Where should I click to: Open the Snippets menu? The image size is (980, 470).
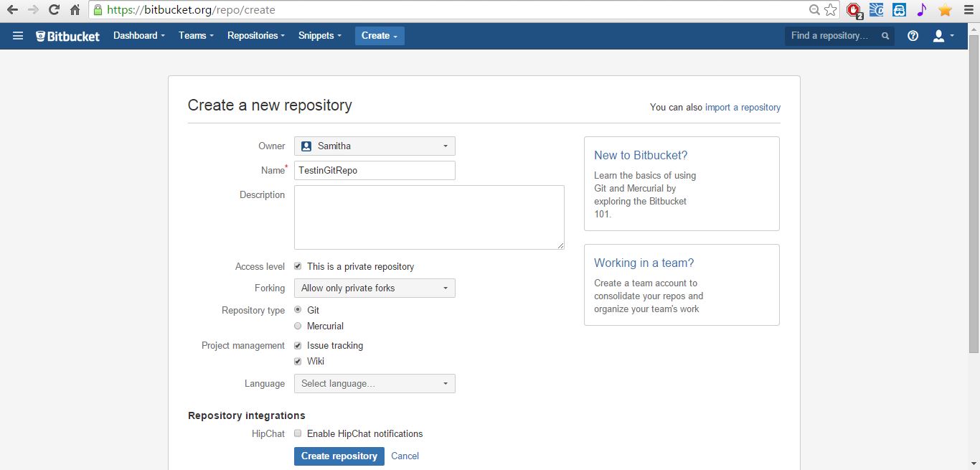(x=320, y=36)
